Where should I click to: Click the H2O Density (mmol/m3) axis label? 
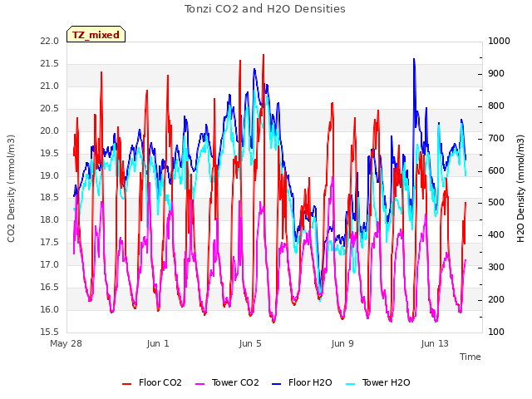pyautogui.click(x=521, y=189)
